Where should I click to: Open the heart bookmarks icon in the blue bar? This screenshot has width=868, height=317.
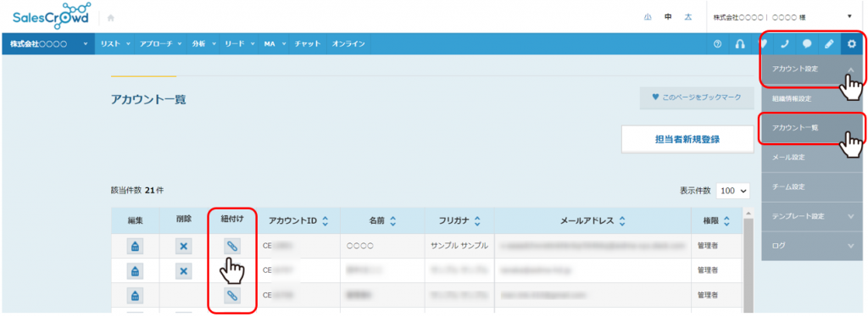point(763,44)
